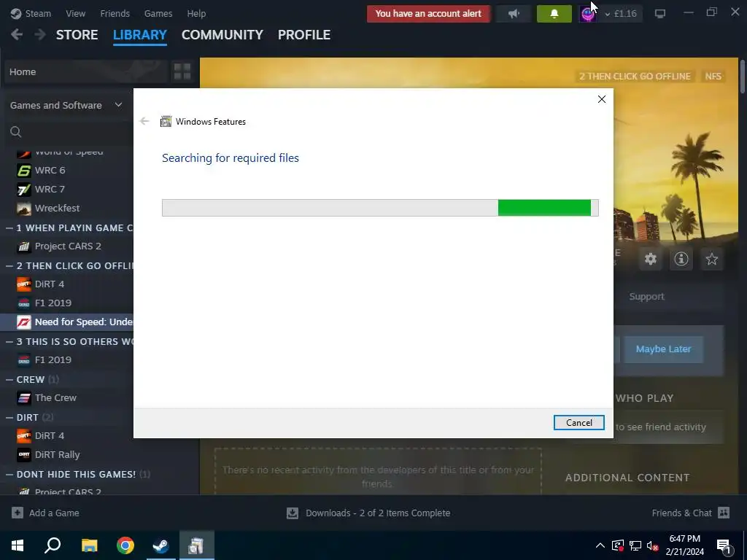Open File Explorer from the taskbar
Image resolution: width=747 pixels, height=560 pixels.
89,545
